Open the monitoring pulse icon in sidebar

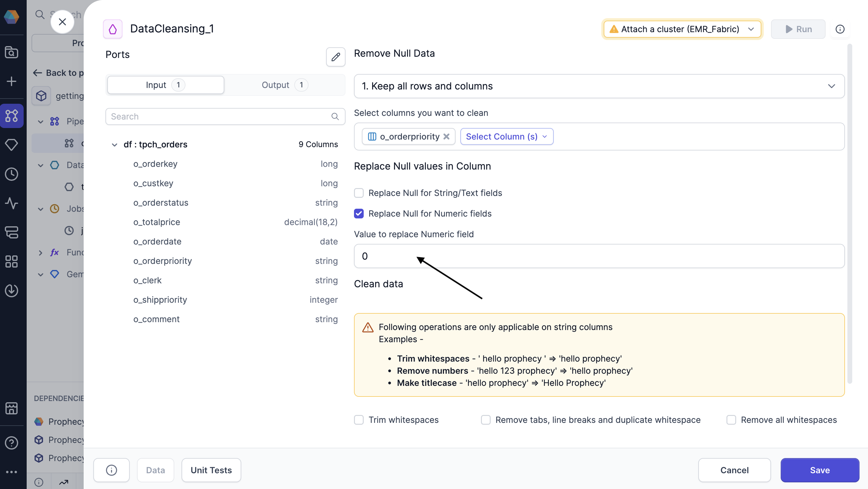(x=12, y=203)
